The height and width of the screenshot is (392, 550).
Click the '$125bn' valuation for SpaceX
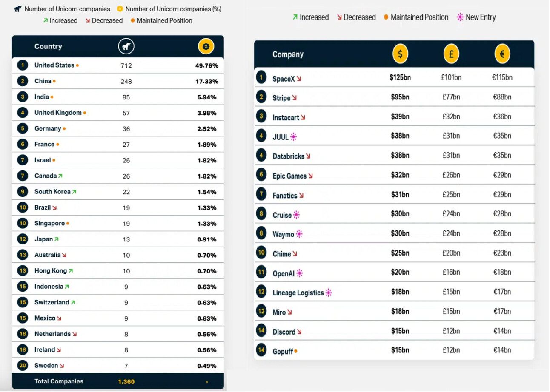[x=400, y=77]
